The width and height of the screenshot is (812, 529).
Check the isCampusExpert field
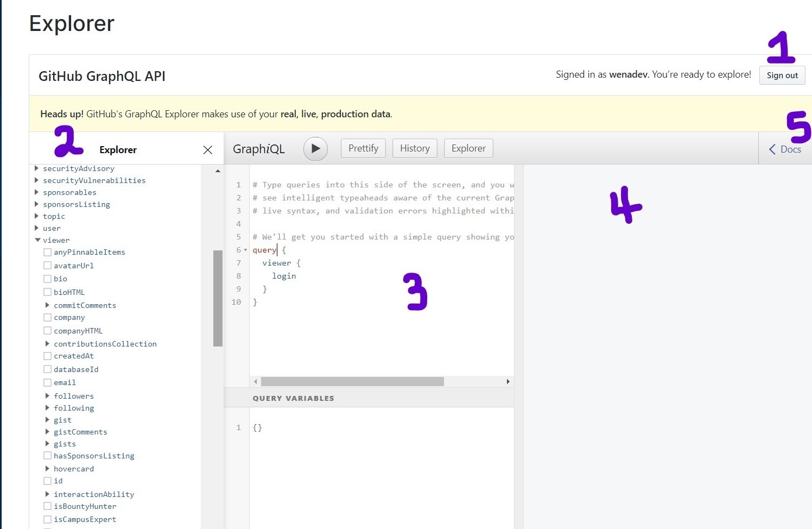click(x=47, y=519)
